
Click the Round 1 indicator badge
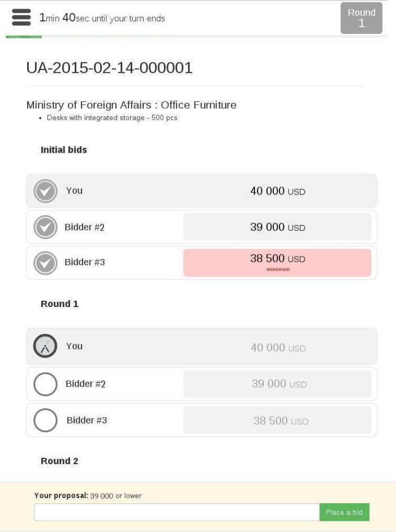(361, 18)
